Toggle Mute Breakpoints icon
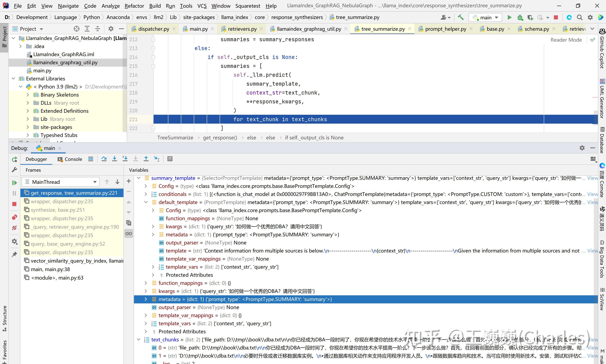 coord(15,228)
